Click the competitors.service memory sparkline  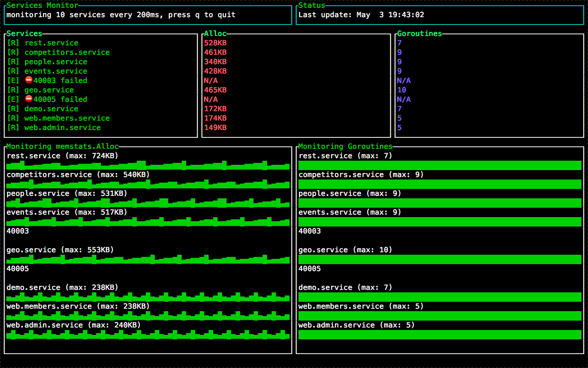[x=148, y=184]
